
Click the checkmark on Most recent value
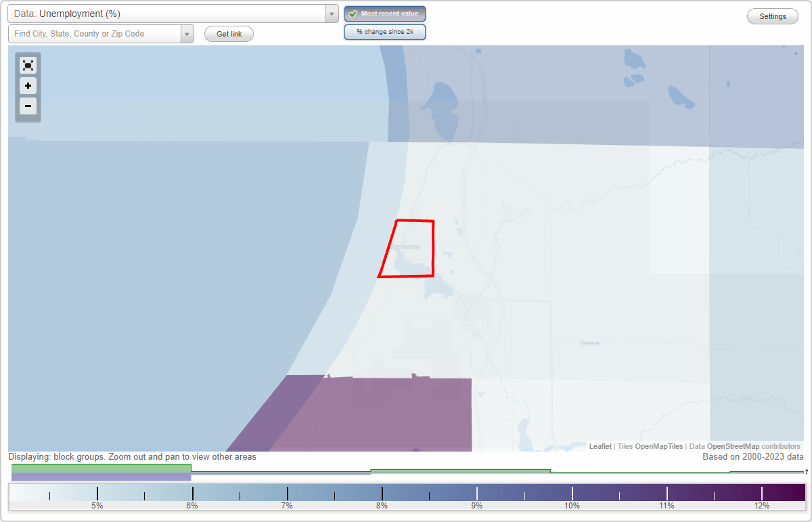pos(354,13)
